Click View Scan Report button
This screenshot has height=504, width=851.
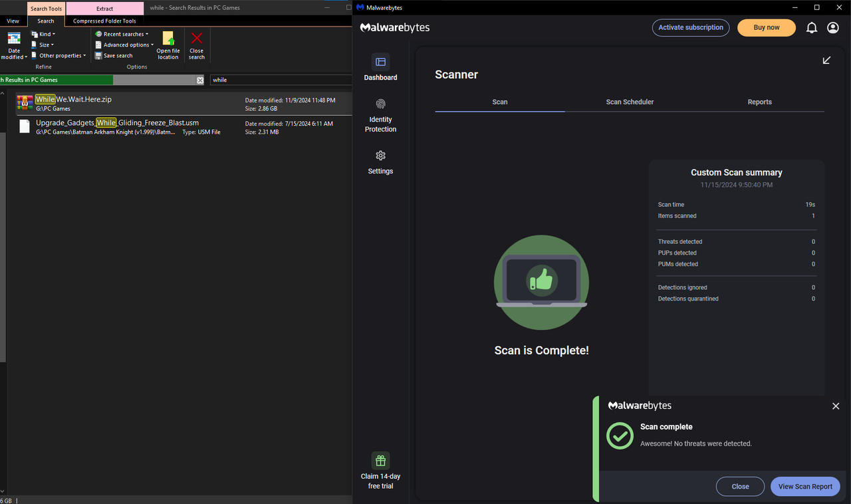click(805, 486)
